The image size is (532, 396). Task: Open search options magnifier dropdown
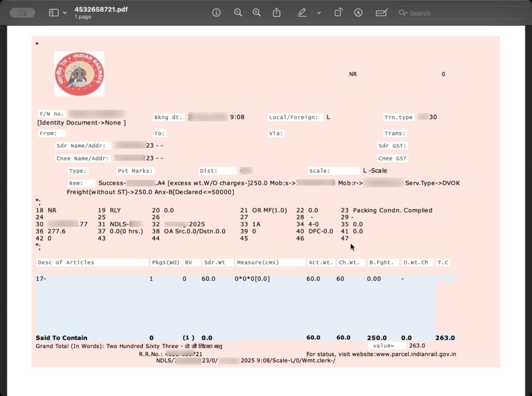[404, 13]
